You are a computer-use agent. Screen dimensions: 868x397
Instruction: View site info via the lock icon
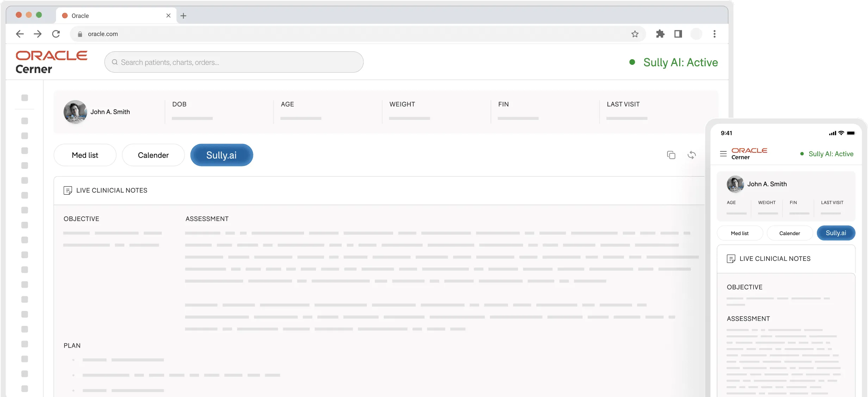point(80,34)
